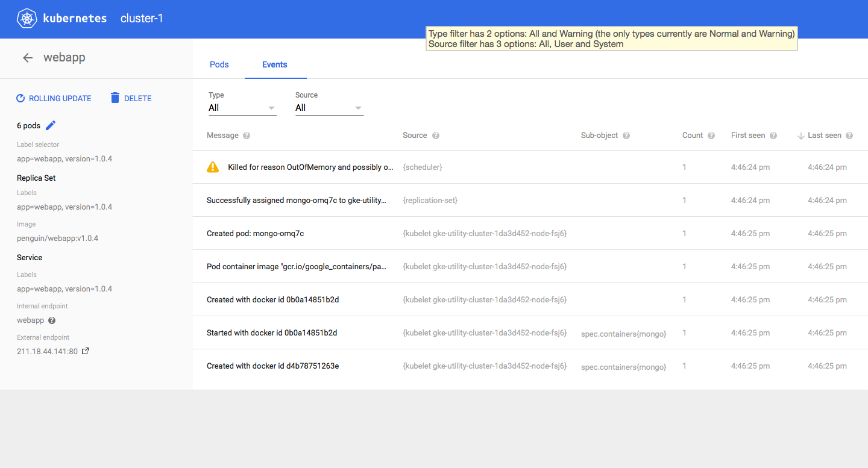Click 'Killed for reason OutOfMemory' message

(x=310, y=167)
